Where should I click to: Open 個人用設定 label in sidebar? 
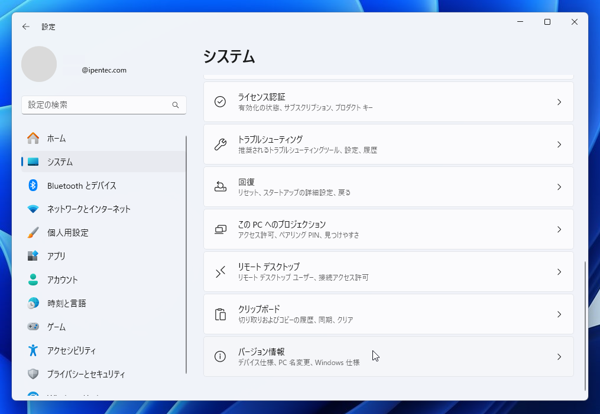68,233
